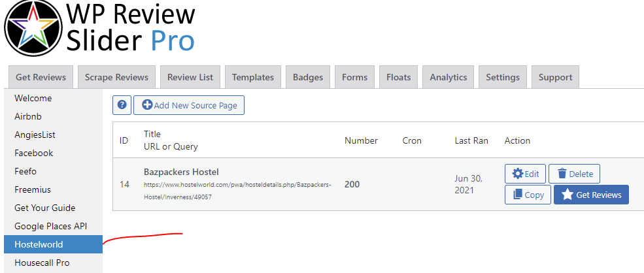
Task: Click the ID value 14
Action: tap(124, 184)
